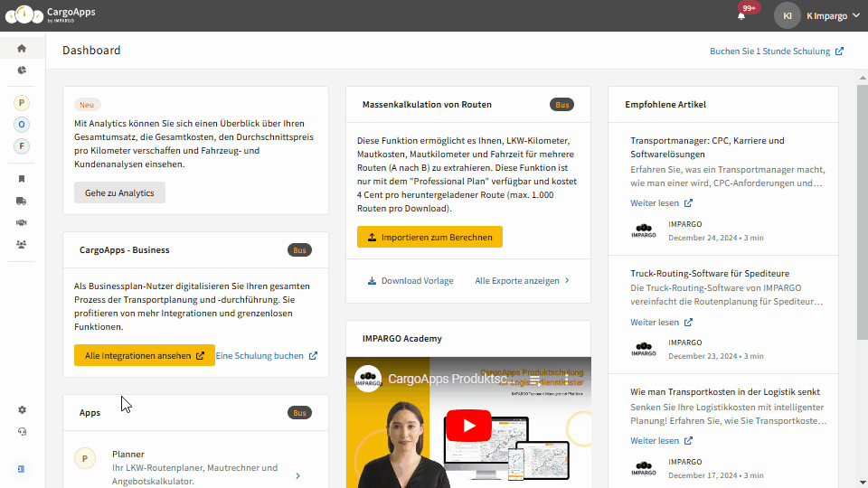868x488 pixels.
Task: Open the bookmark icon in sidebar
Action: point(22,179)
